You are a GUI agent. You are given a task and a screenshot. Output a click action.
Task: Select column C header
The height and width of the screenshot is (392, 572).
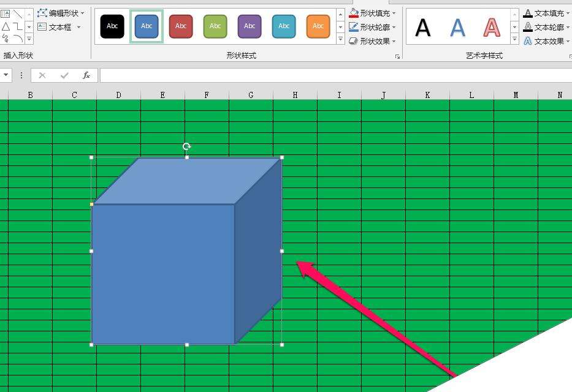tap(74, 95)
